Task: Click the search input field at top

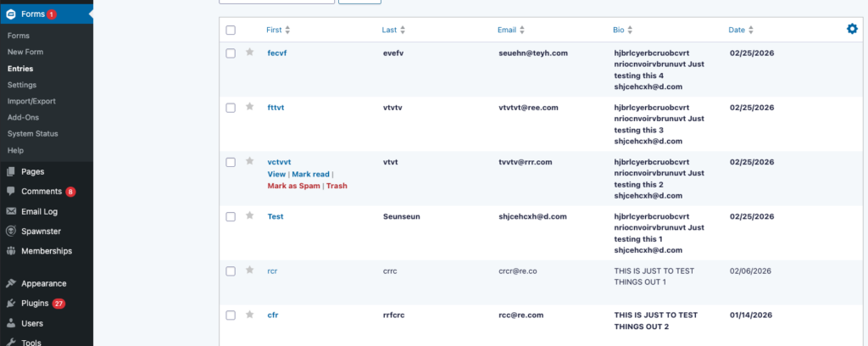Action: tap(276, 2)
